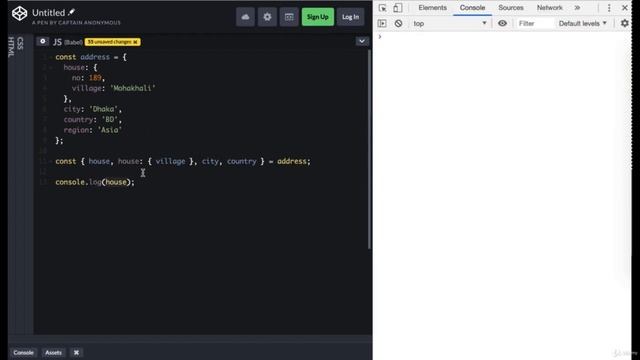Click the console.log(house) line
This screenshot has width=640, height=360.
[95, 182]
